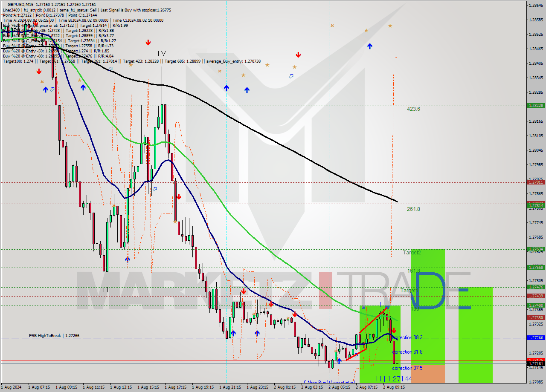Image resolution: width=546 pixels, height=392 pixels.
Task: Click the '1 Aug 19:15' time axis label
Action: point(203,388)
